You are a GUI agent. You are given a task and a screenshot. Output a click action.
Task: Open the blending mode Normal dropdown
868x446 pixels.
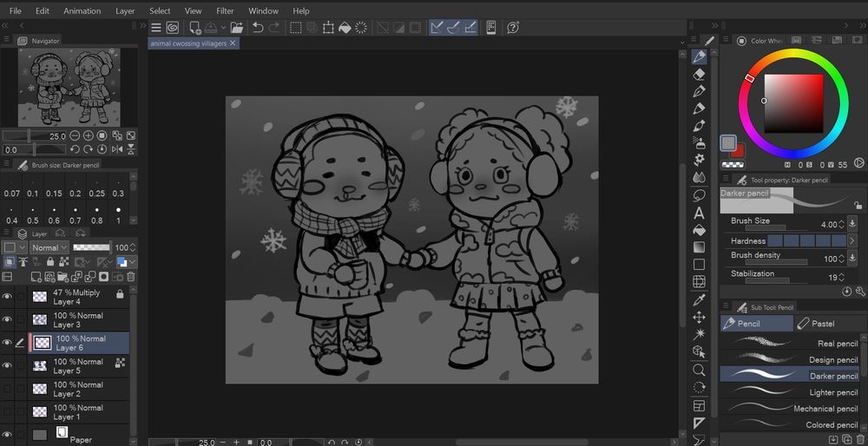click(49, 247)
